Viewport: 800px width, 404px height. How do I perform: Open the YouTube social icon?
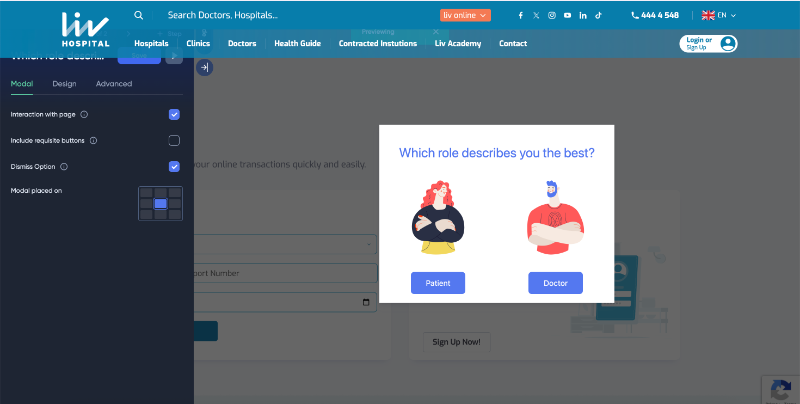(567, 15)
